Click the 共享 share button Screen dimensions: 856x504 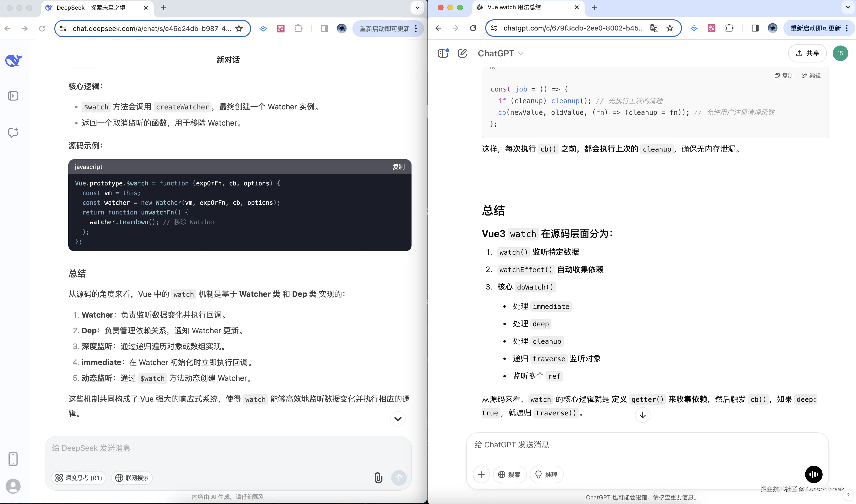click(x=807, y=53)
